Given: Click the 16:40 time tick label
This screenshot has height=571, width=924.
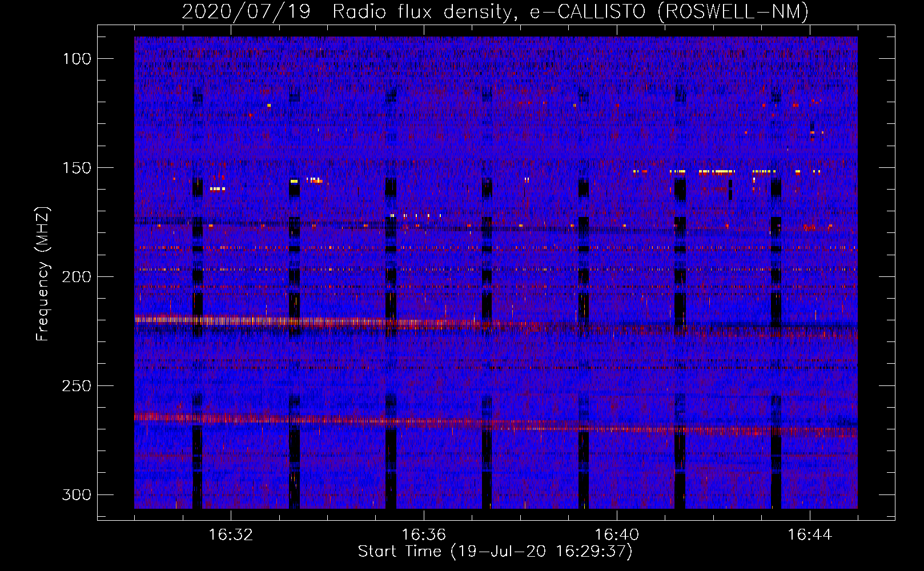Looking at the screenshot, I should click(617, 535).
